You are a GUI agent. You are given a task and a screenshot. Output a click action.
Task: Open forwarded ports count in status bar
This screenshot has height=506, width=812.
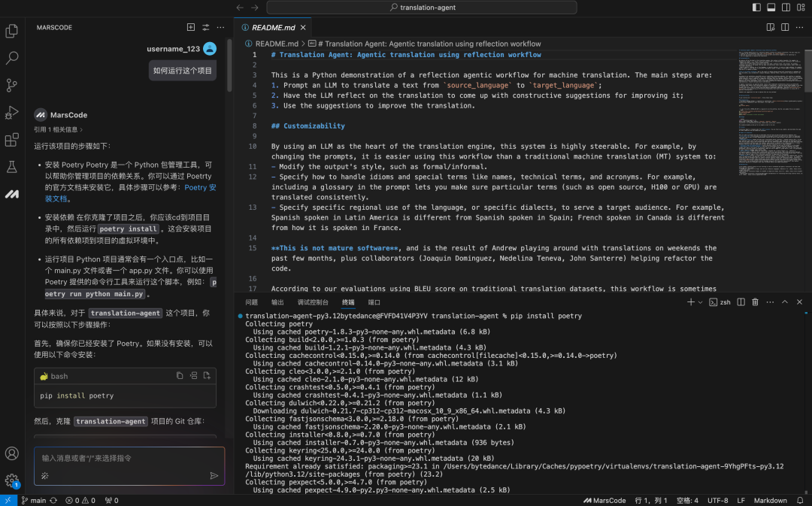pos(111,500)
